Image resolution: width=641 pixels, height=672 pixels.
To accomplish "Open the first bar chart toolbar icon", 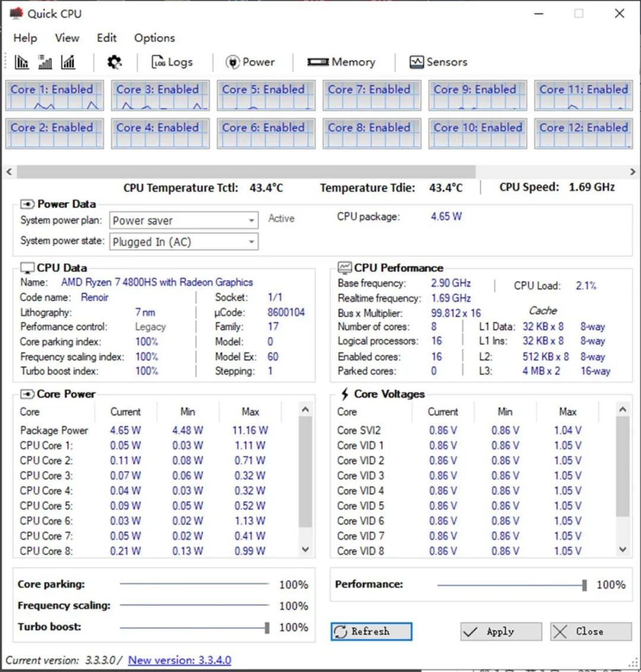I will 21,62.
